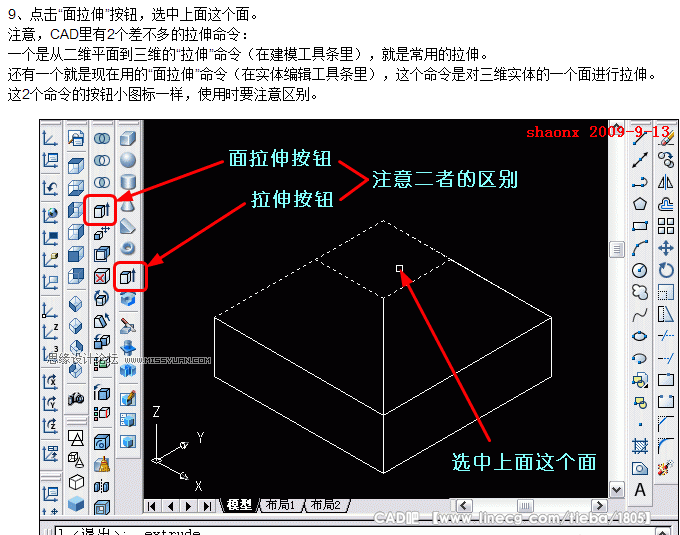Click vertical scrollbar down arrow
Screen dimensions: 680x535
pyautogui.click(x=616, y=490)
